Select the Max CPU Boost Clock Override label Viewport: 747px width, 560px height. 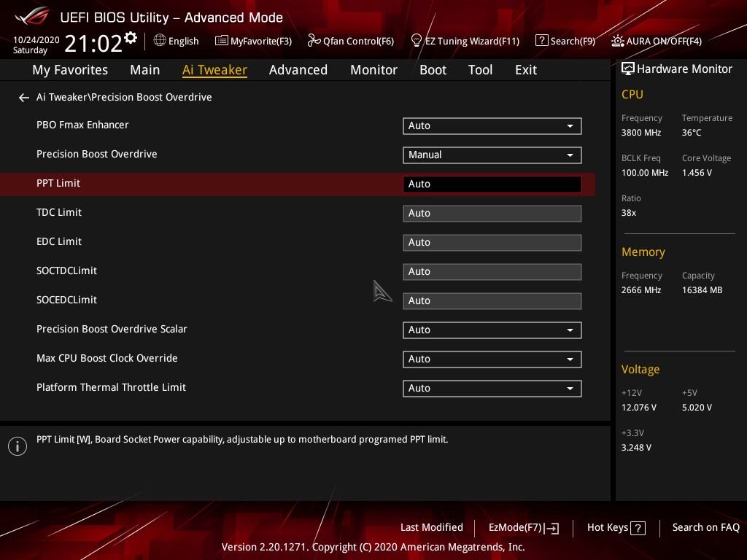coord(107,358)
